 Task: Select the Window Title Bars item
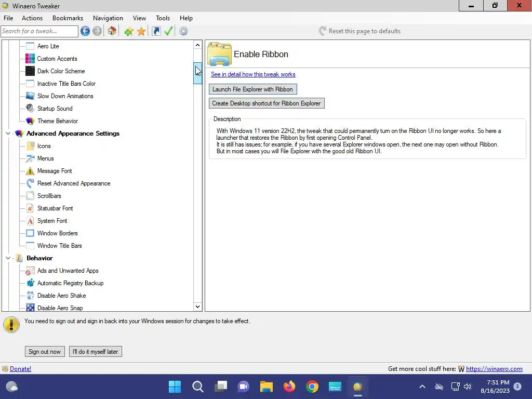(60, 246)
